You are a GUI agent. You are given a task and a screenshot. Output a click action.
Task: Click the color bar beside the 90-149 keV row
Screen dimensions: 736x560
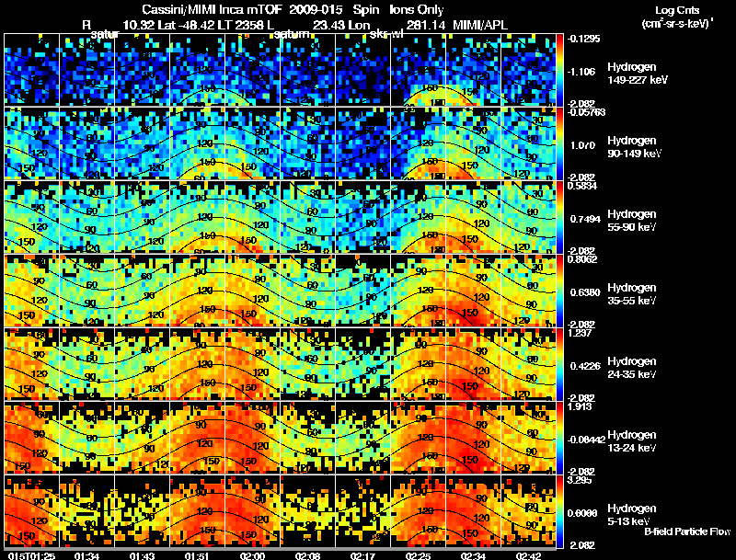click(559, 143)
